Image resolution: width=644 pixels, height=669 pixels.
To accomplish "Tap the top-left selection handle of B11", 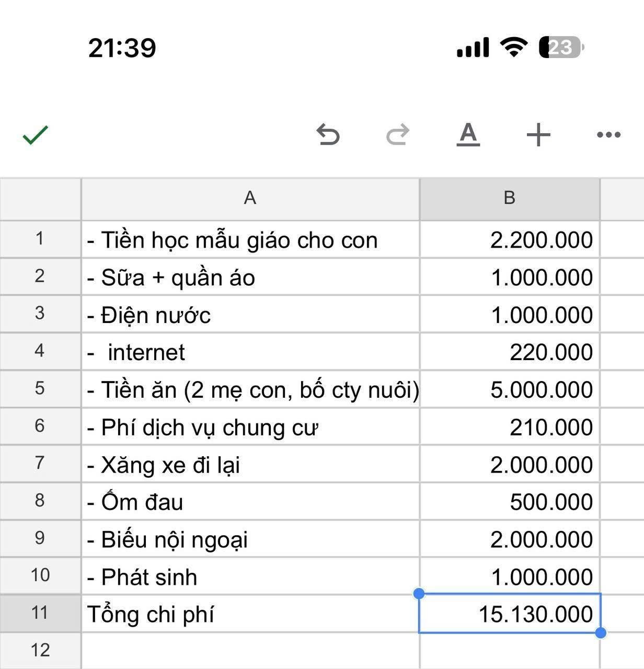I will (x=419, y=593).
